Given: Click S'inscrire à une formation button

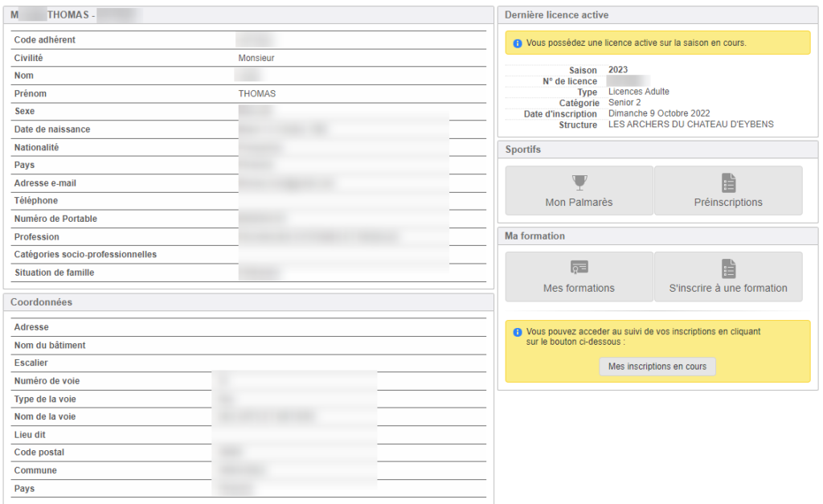Looking at the screenshot, I should [728, 277].
